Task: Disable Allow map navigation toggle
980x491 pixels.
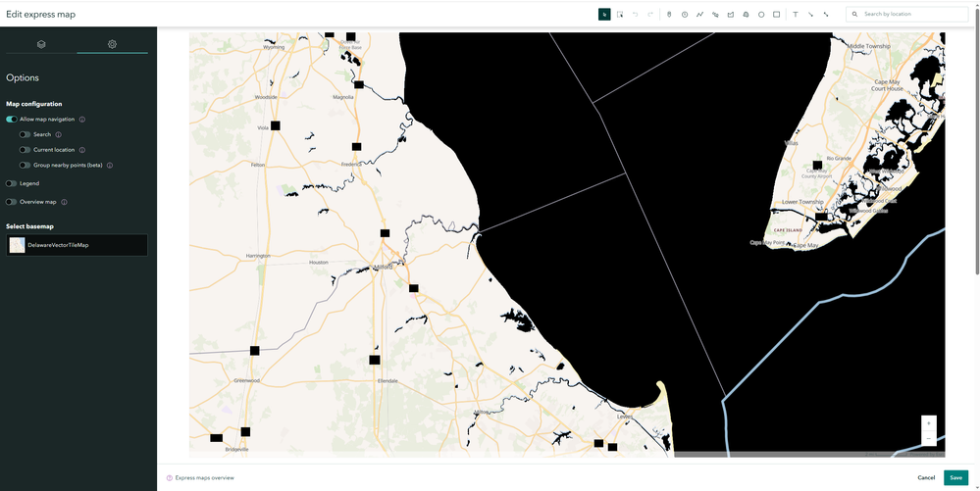Action: [x=12, y=120]
